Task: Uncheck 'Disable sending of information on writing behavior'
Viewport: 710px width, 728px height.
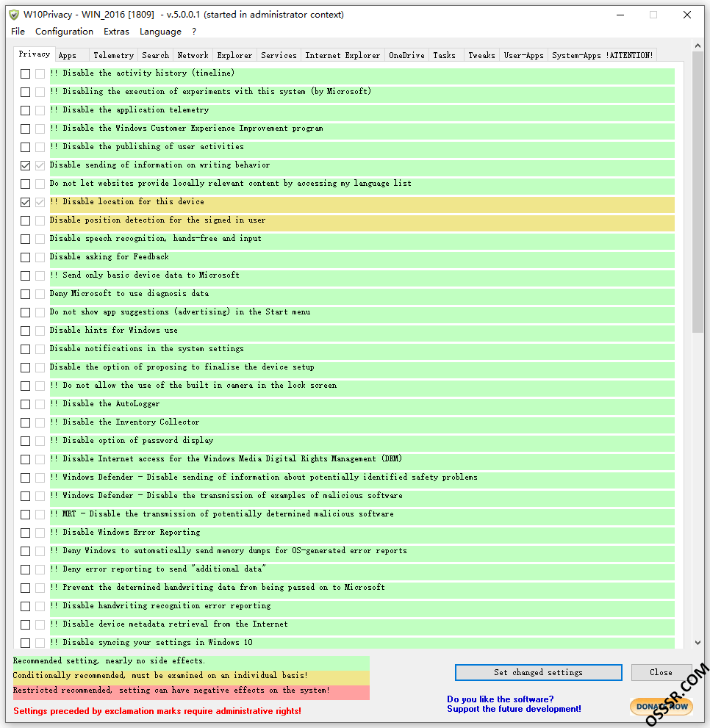Action: pos(26,166)
